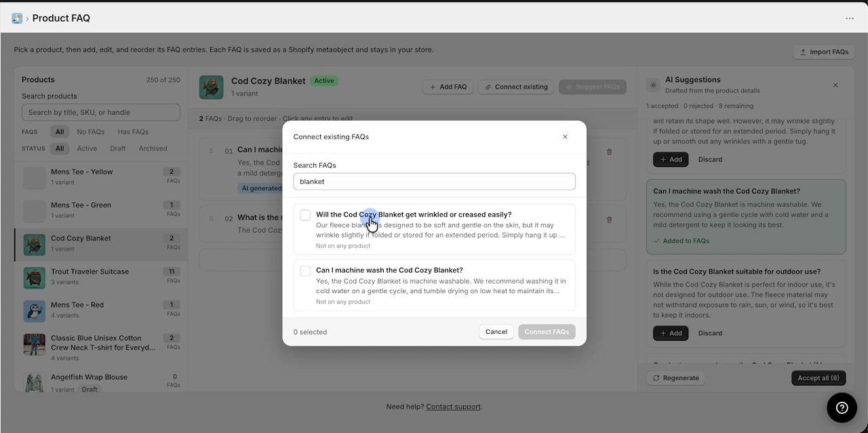Add the wrinkle suggestion at top of panel
The height and width of the screenshot is (433, 868).
(x=671, y=159)
